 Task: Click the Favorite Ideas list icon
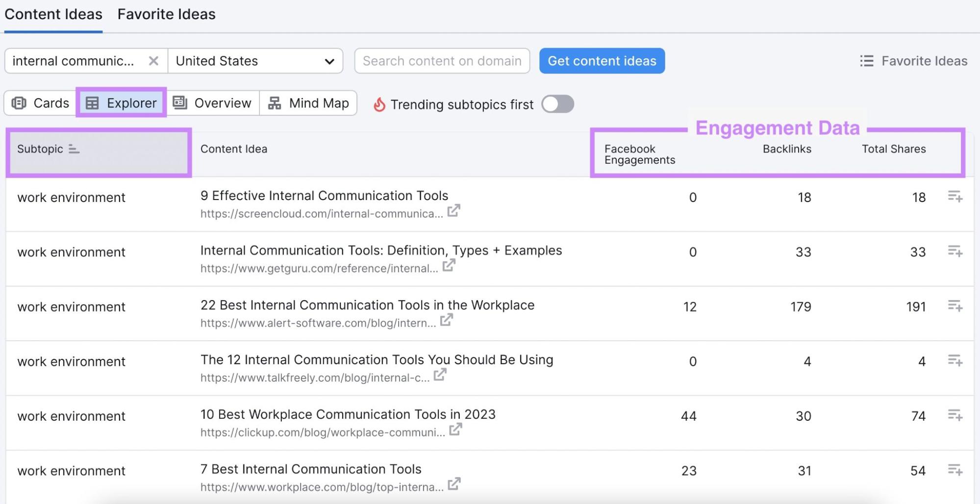[x=867, y=61]
